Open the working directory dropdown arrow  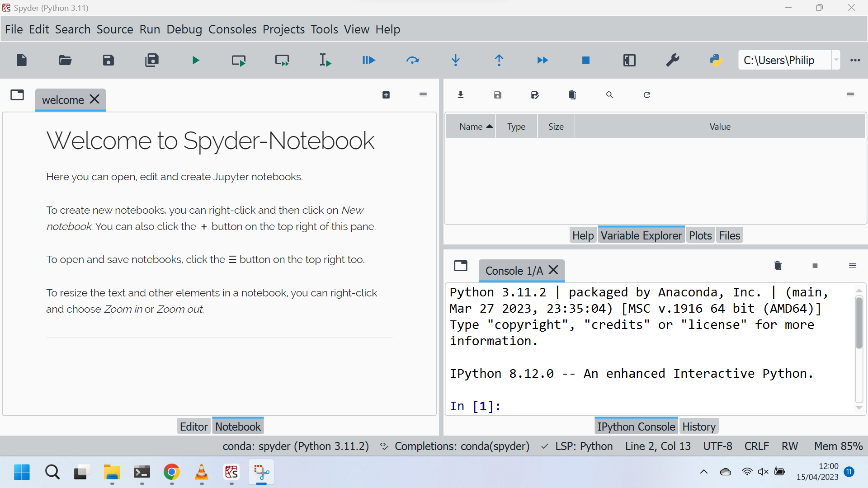point(836,60)
